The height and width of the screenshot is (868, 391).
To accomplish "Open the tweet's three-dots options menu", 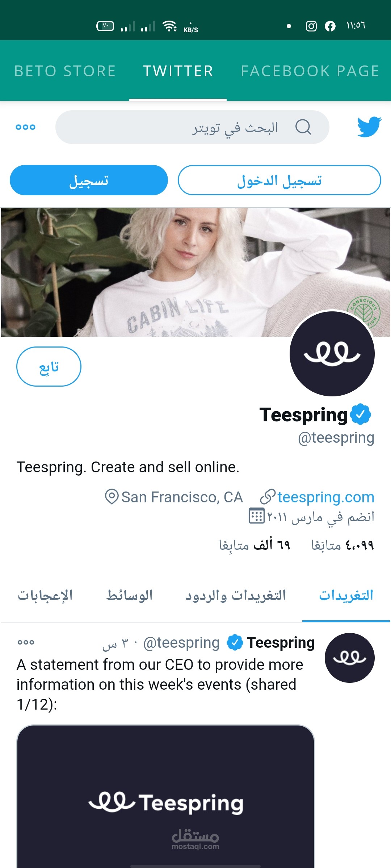I will point(26,642).
